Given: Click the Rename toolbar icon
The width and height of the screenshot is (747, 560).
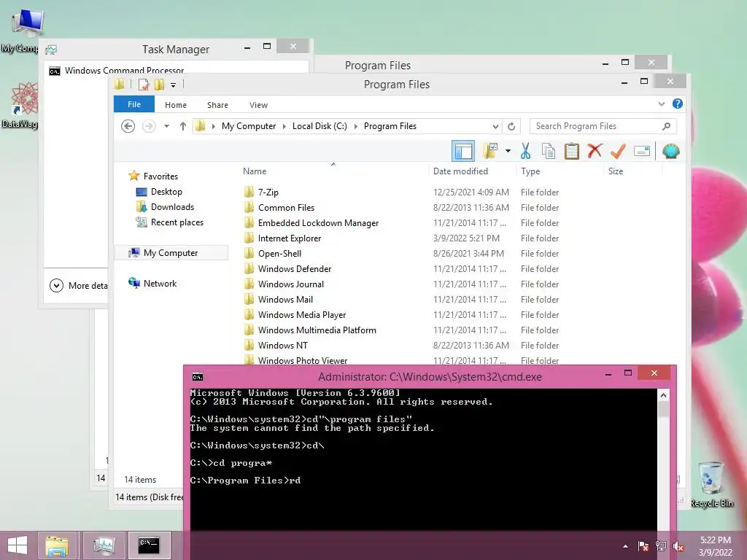Looking at the screenshot, I should pos(642,152).
